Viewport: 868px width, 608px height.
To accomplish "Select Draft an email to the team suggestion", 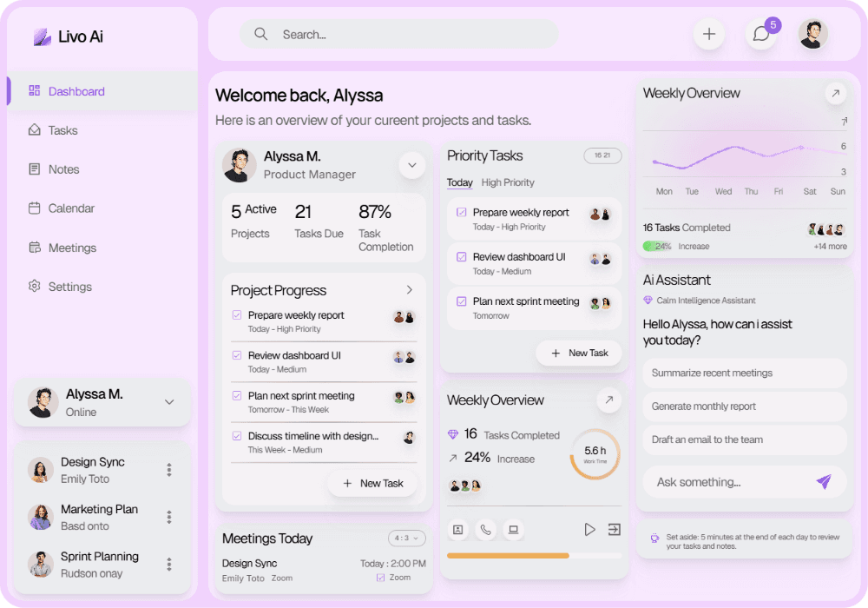I will coord(745,439).
